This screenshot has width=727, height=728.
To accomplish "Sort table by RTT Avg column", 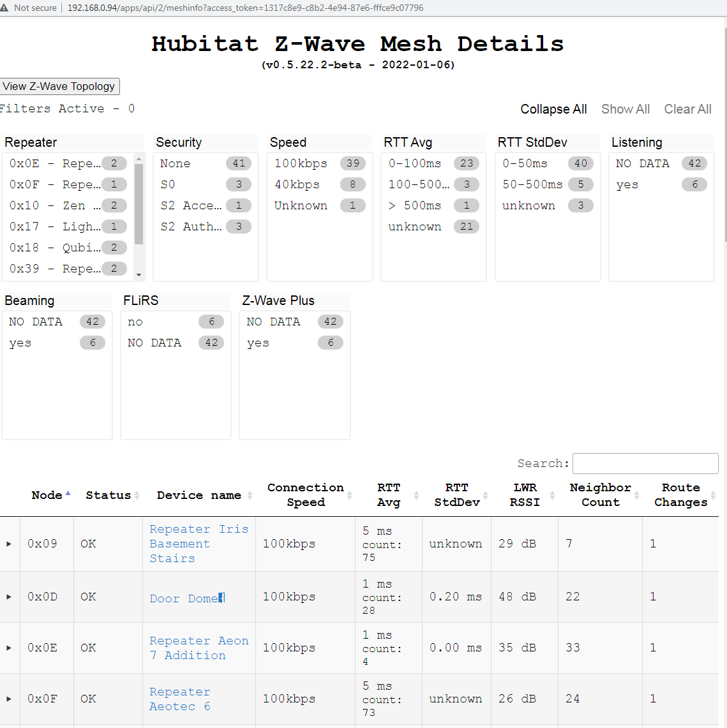I will tap(389, 495).
